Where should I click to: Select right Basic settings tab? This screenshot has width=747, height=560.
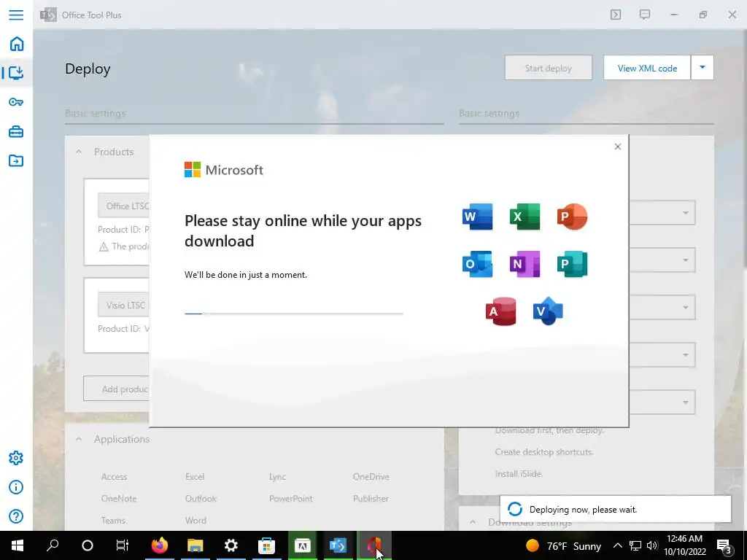489,113
